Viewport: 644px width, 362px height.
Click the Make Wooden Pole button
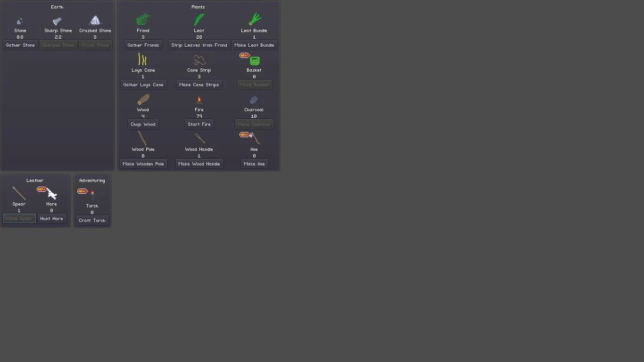pos(143,164)
